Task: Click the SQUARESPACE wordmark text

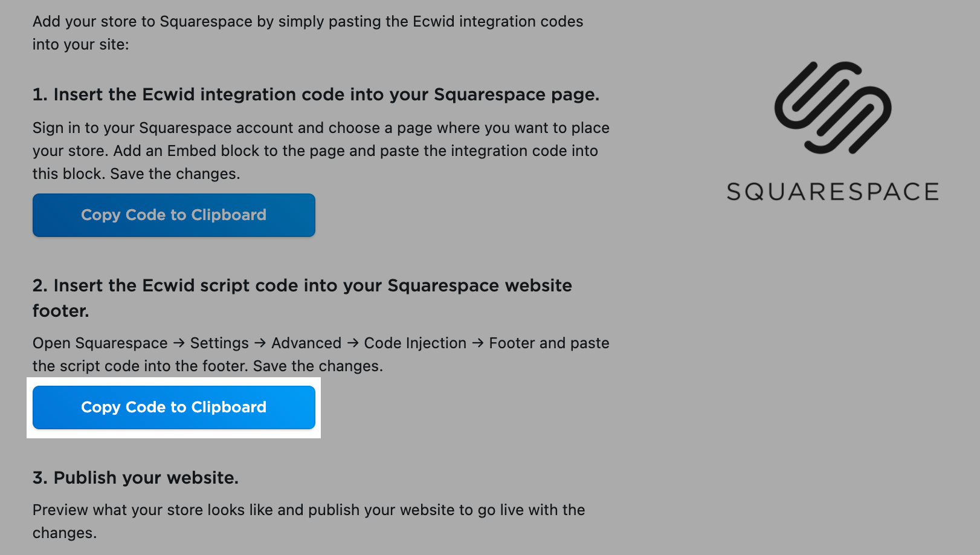Action: (833, 192)
